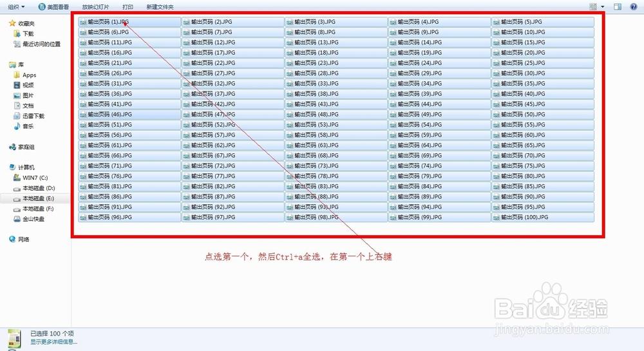Select file 输出页码 (13).JPG
644x351 pixels.
pos(336,43)
